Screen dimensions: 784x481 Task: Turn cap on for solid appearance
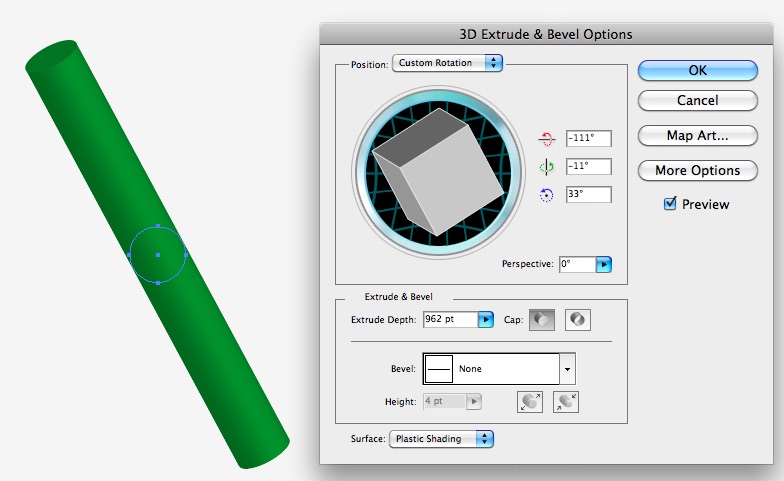(x=541, y=320)
